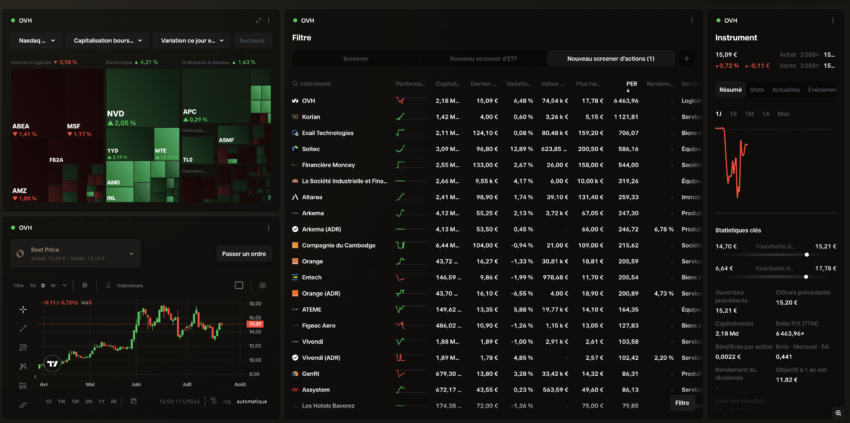
Task: Select 1M range in Instrument mini chart
Action: click(749, 114)
